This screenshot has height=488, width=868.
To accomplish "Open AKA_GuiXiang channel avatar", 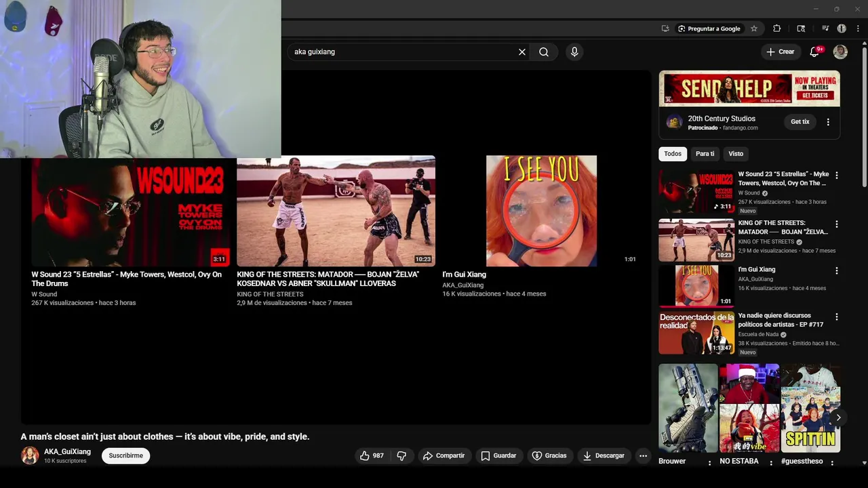I will click(x=30, y=455).
